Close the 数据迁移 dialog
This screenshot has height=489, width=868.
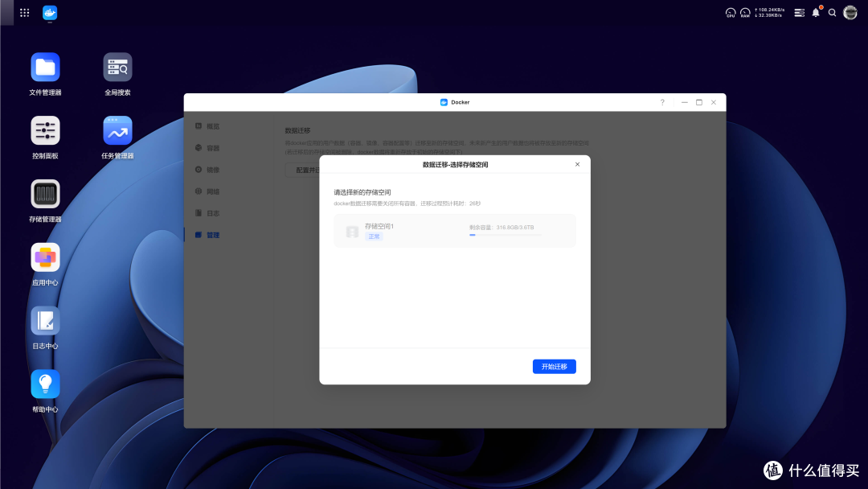(577, 165)
